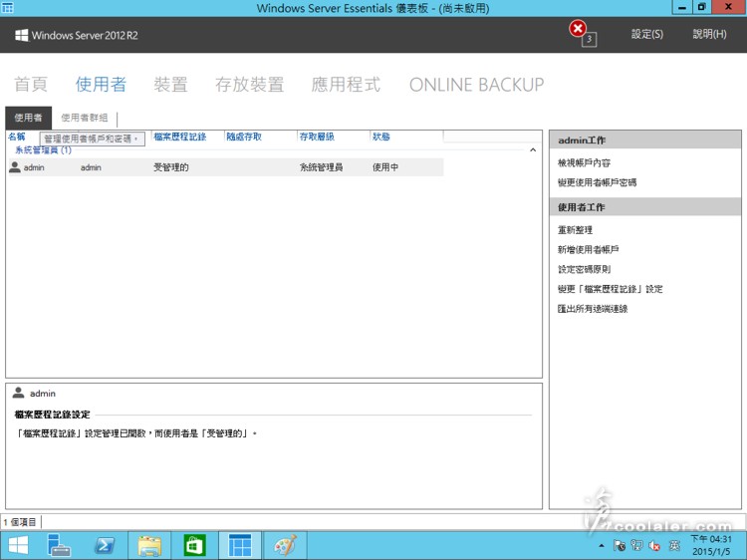
Task: Click the 1 個項目 status bar text
Action: point(20,522)
